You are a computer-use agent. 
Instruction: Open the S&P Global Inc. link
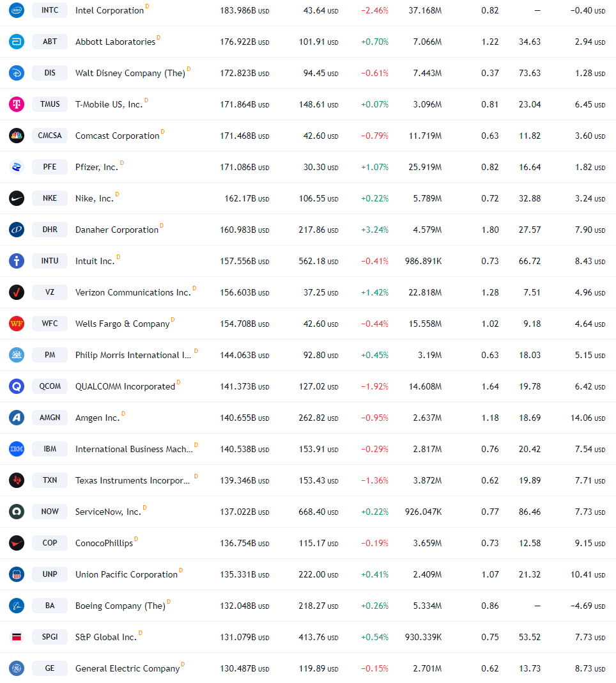coord(106,638)
